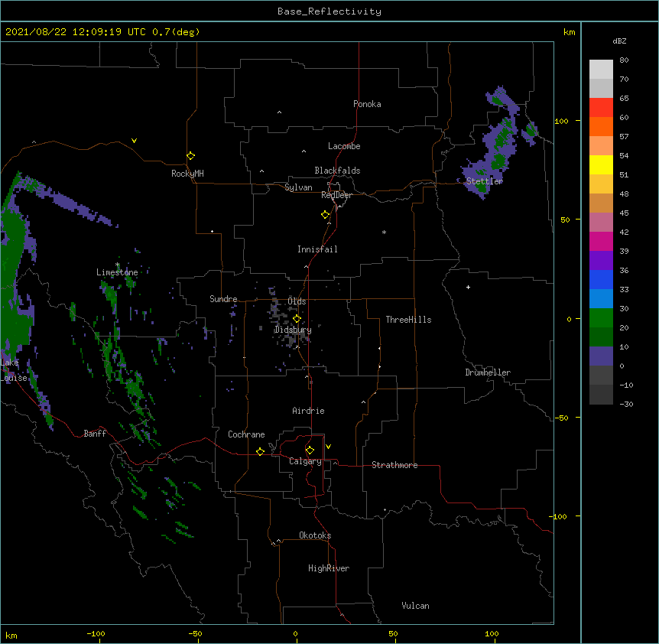Image resolution: width=659 pixels, height=644 pixels.
Task: Click the RedDeer city label
Action: tap(336, 195)
